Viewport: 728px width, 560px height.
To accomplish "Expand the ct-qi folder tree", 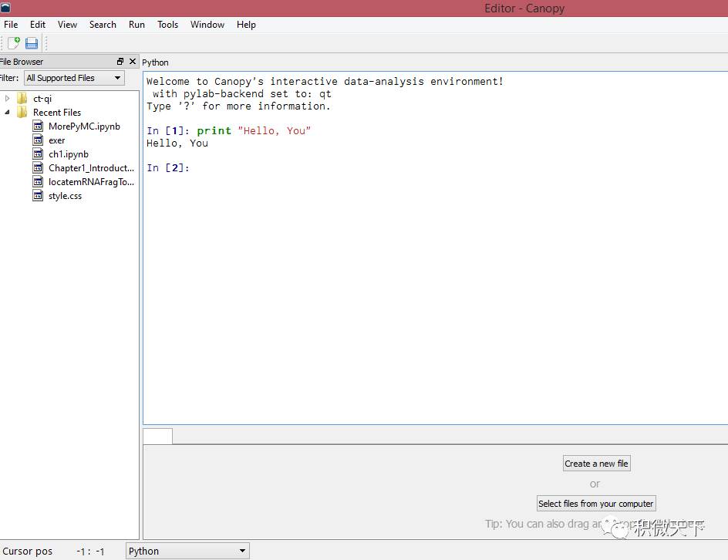I will [x=7, y=99].
